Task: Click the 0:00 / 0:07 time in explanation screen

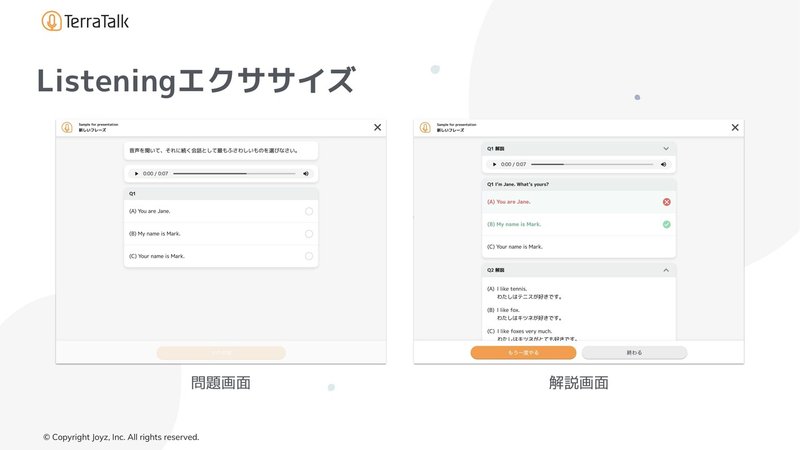Action: click(x=513, y=164)
